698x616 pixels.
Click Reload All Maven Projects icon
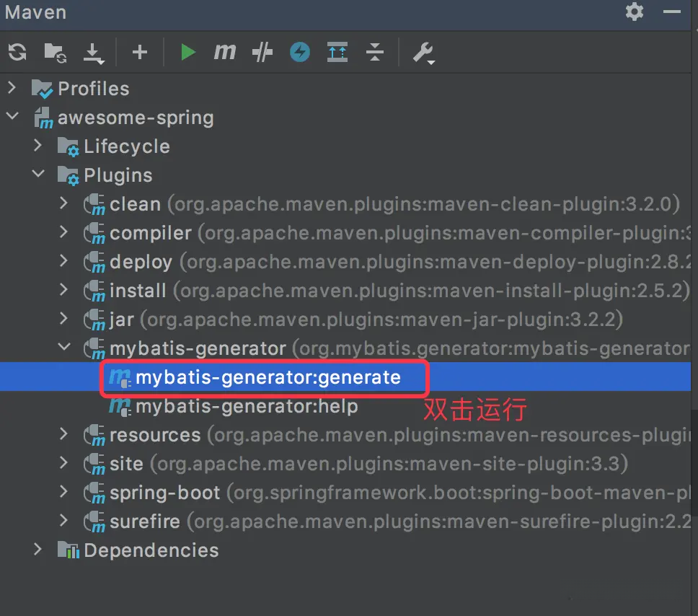pyautogui.click(x=17, y=52)
